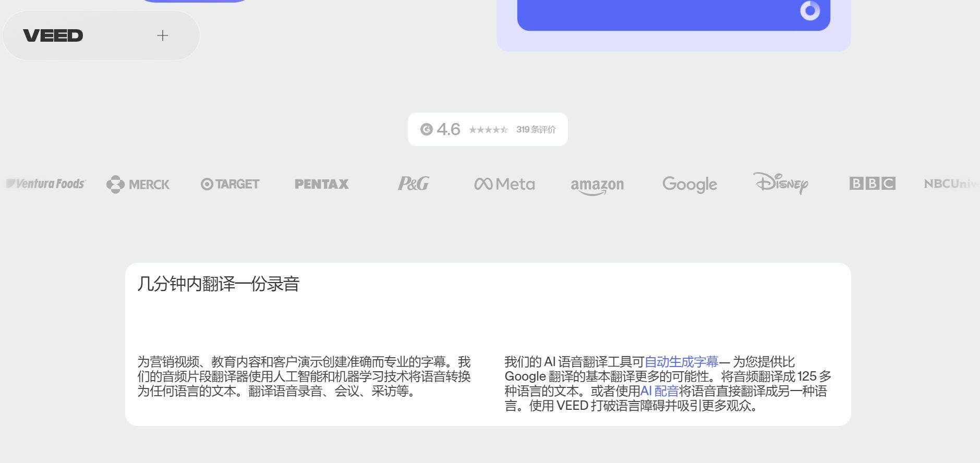This screenshot has width=980, height=463.
Task: Click the BBC logo
Action: [x=873, y=184]
